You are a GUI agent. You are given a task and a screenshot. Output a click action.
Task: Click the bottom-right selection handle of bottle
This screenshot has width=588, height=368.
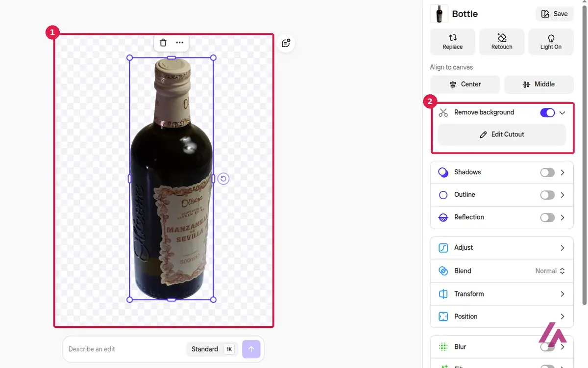(213, 299)
